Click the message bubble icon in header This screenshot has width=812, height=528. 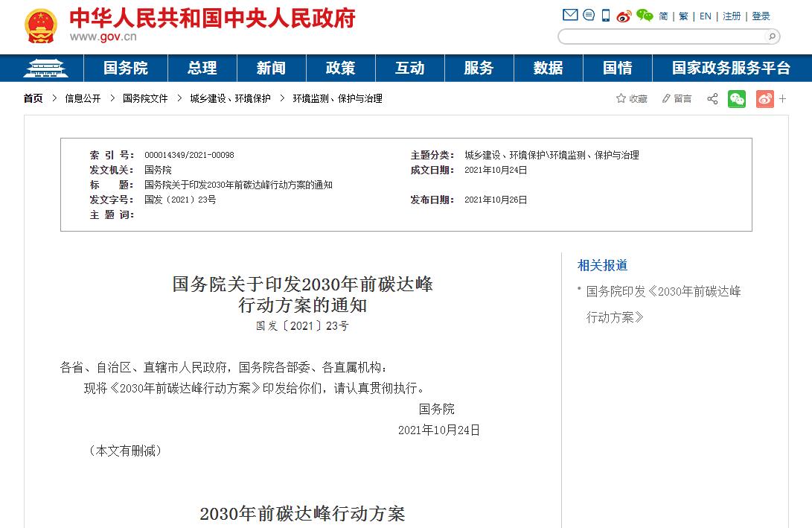pos(589,14)
